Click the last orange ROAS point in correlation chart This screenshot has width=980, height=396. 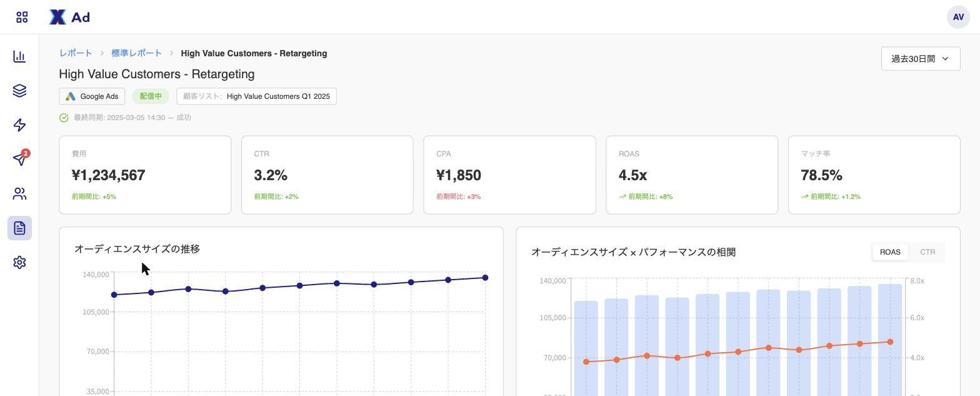coord(890,342)
